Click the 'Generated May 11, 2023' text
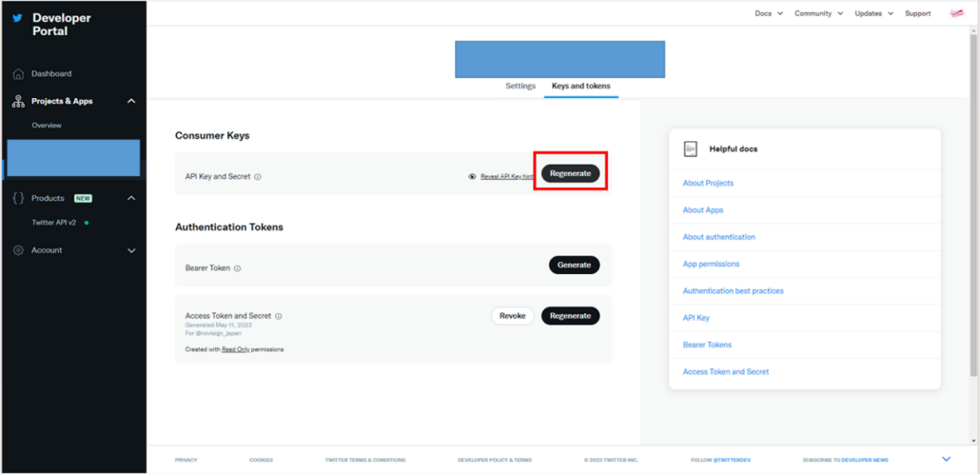980x474 pixels. pos(219,326)
